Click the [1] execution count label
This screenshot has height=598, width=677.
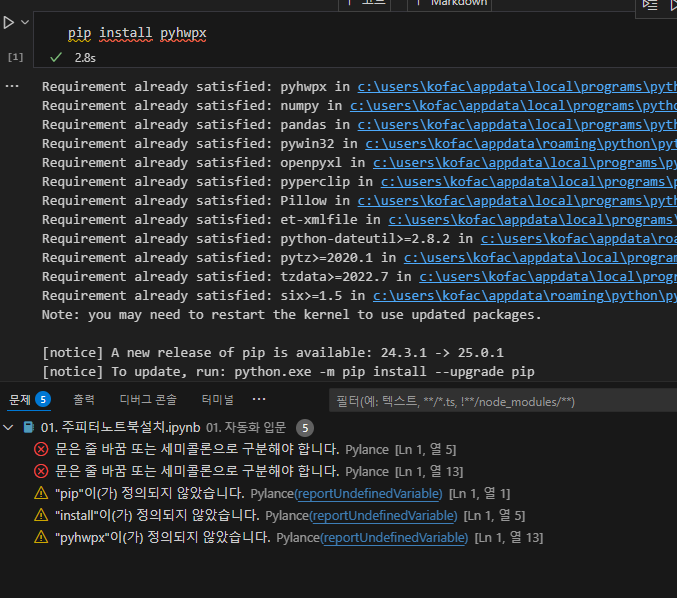pyautogui.click(x=15, y=57)
